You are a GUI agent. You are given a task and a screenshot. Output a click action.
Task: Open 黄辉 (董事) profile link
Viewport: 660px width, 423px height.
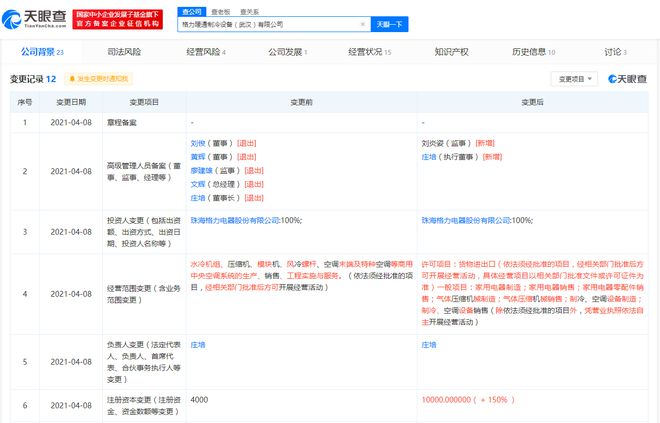point(198,157)
